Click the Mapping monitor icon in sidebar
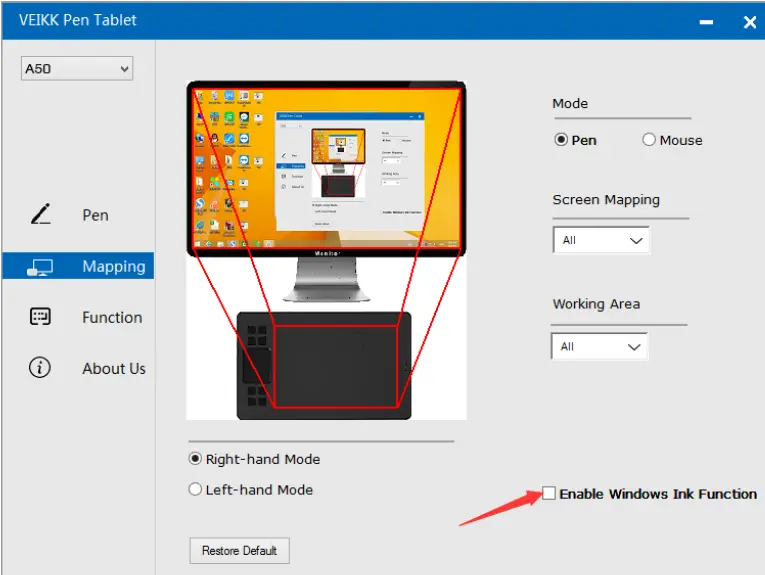 pos(41,267)
